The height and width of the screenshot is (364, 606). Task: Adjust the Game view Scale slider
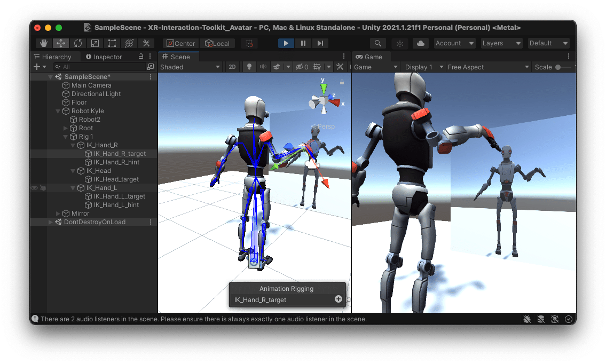[564, 67]
